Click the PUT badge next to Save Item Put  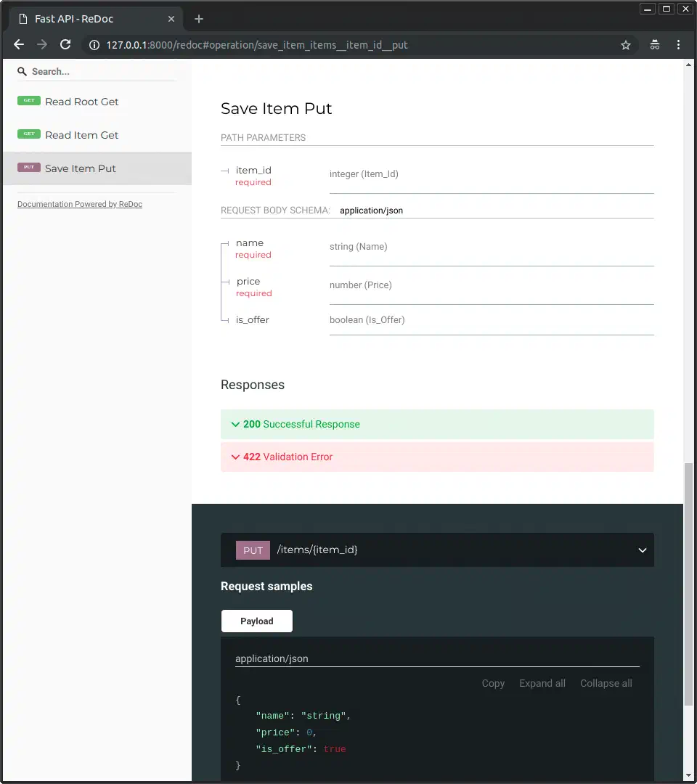point(28,168)
